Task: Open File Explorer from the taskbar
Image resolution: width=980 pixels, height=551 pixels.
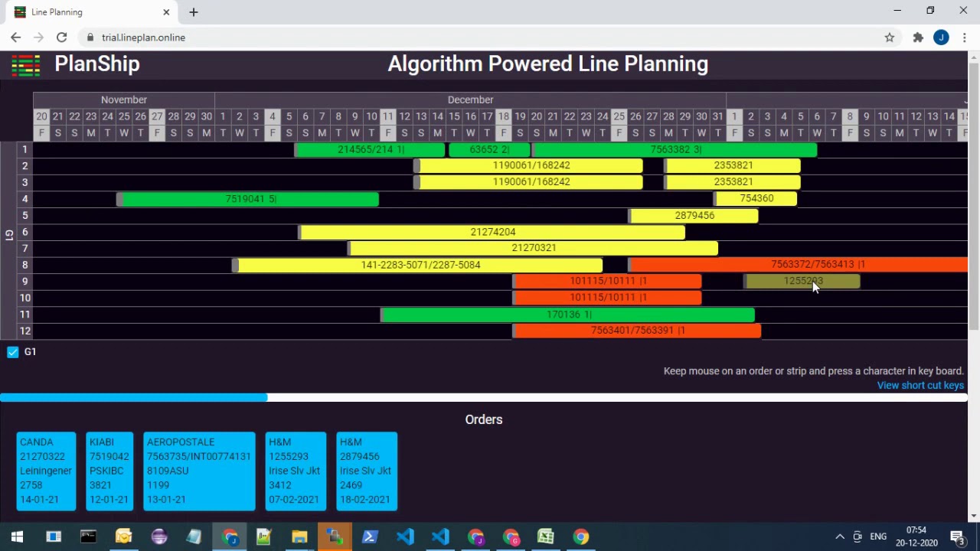Action: click(299, 536)
